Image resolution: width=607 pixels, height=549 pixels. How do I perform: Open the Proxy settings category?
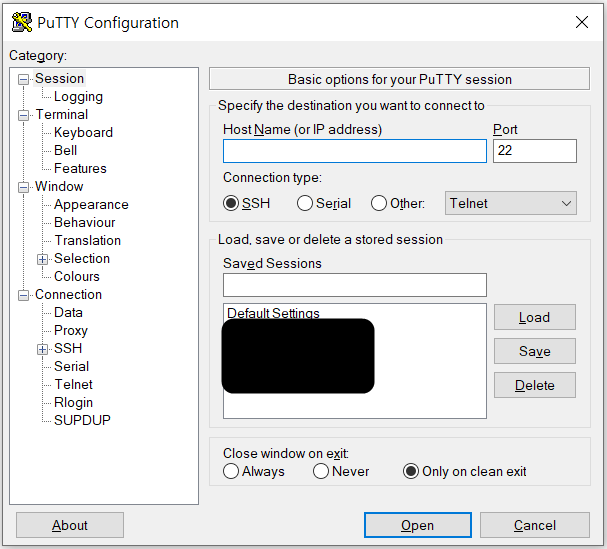[x=71, y=330]
